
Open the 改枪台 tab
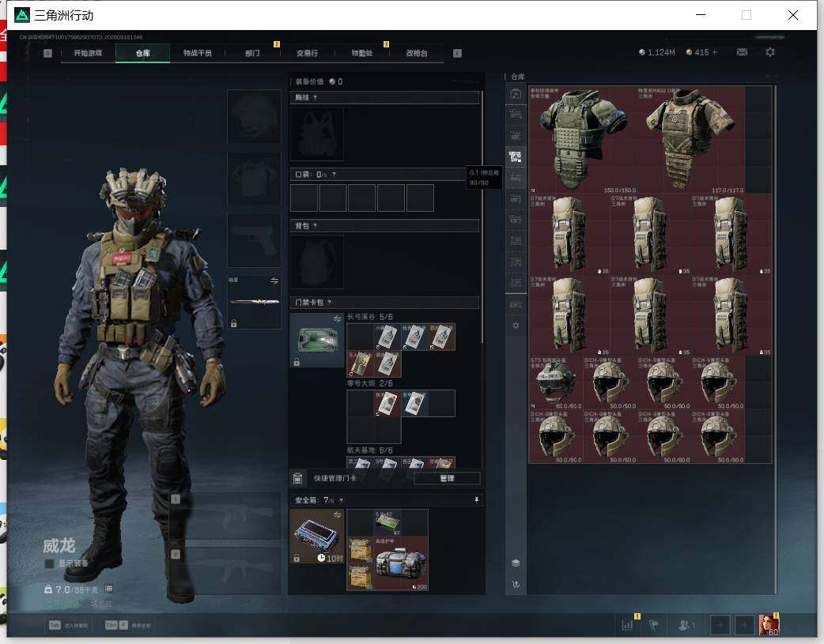pos(417,53)
